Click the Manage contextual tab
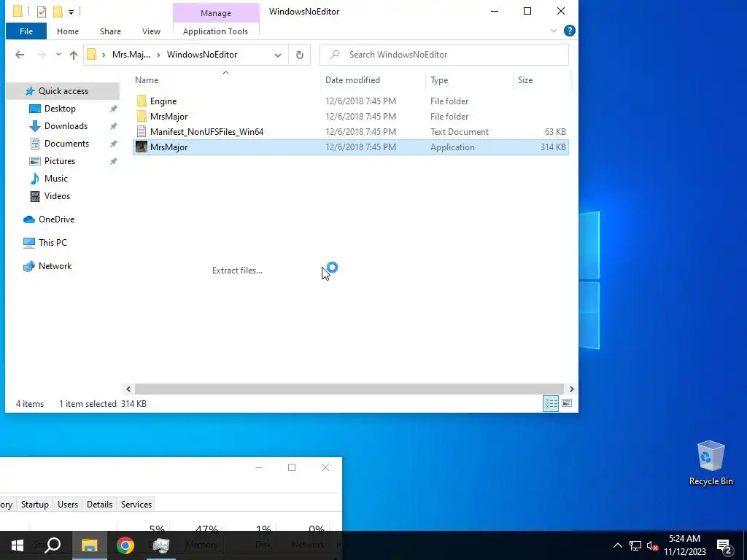The height and width of the screenshot is (560, 747). click(x=216, y=13)
